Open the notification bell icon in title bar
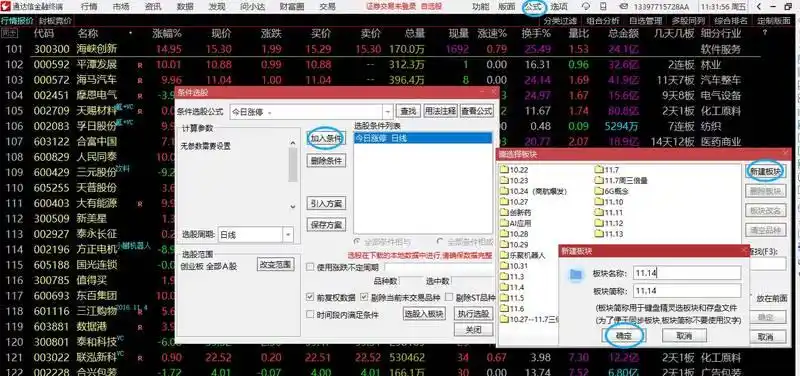 [x=586, y=7]
